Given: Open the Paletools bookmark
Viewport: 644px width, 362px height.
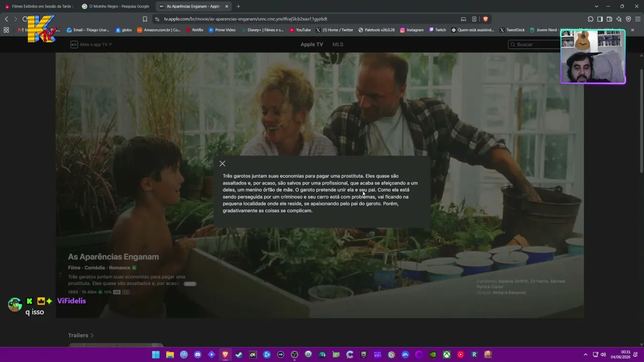Looking at the screenshot, I should (376, 30).
